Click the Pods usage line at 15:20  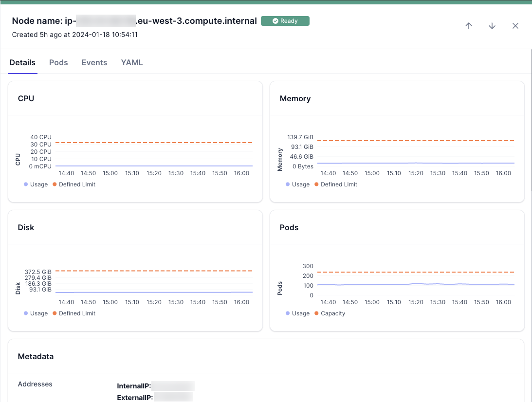(416, 283)
